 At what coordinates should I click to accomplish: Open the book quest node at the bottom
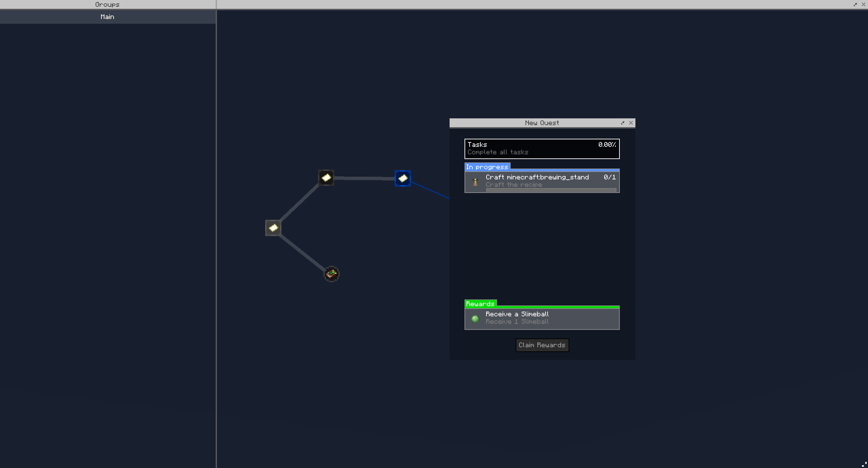tap(331, 274)
